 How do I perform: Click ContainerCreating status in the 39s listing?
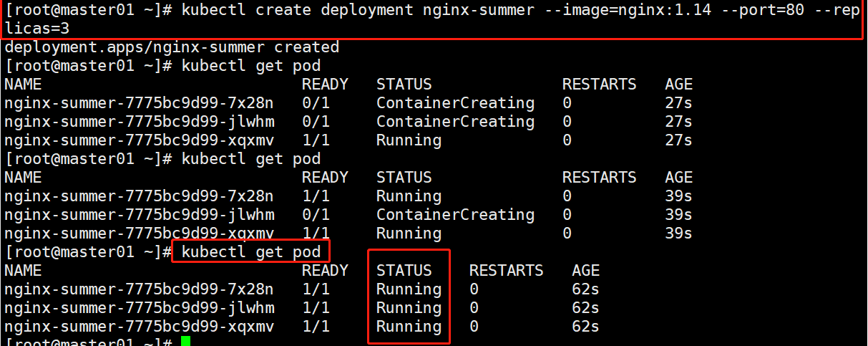[x=455, y=215]
